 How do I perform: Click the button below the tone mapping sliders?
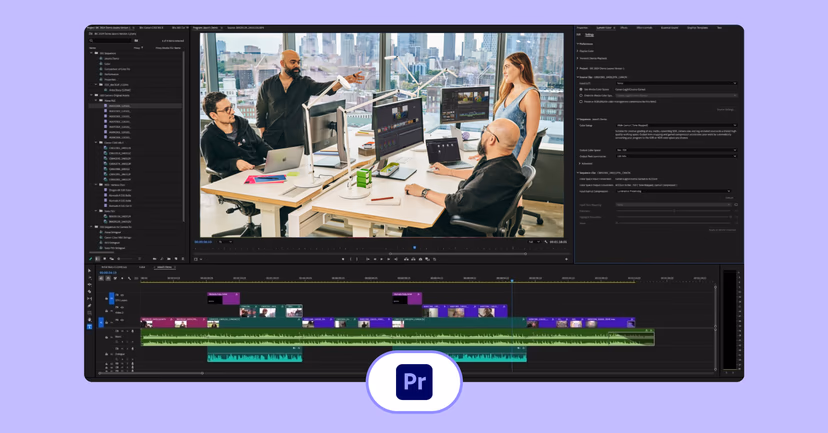point(722,230)
